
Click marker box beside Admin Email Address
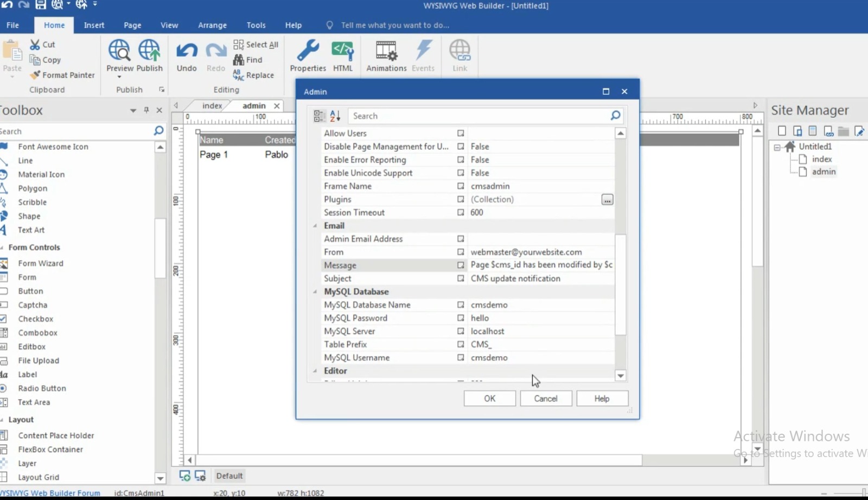point(461,239)
